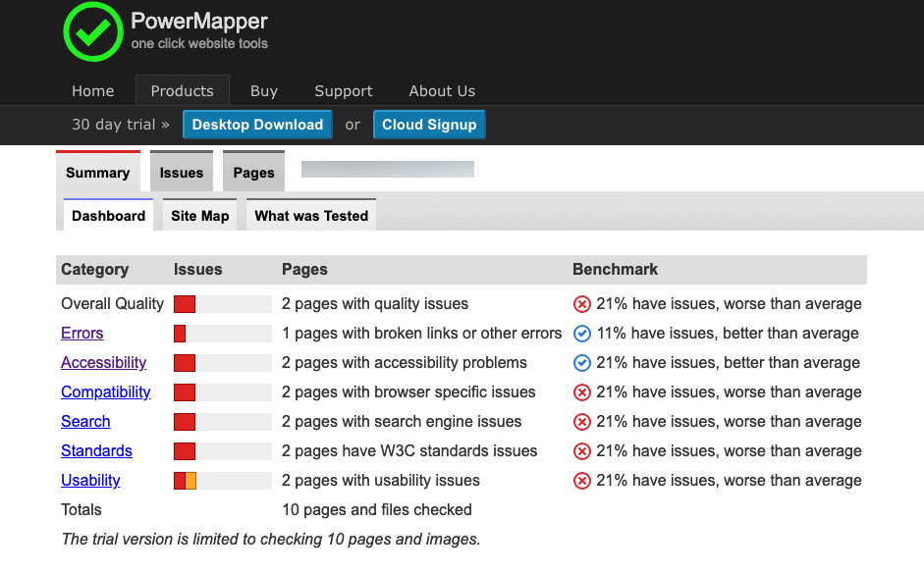Select the Dashboard sub-tab

pos(108,216)
